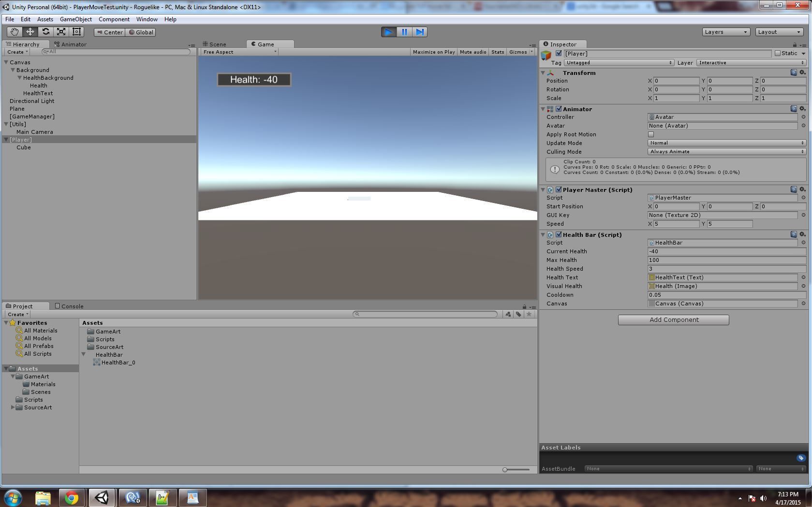Select the Rect Transform tool
This screenshot has height=507, width=812.
pos(76,32)
